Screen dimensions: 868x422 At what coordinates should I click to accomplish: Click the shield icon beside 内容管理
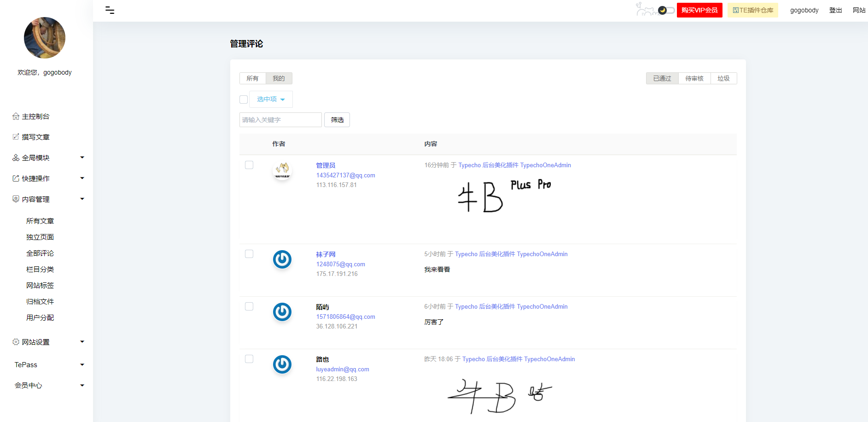pyautogui.click(x=16, y=199)
